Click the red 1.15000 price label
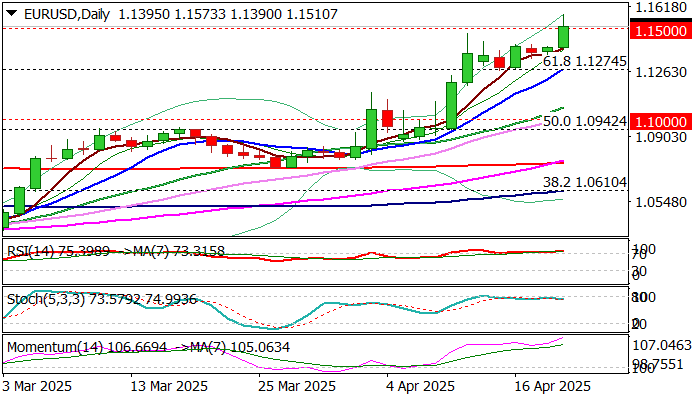700x400 pixels. [x=660, y=31]
